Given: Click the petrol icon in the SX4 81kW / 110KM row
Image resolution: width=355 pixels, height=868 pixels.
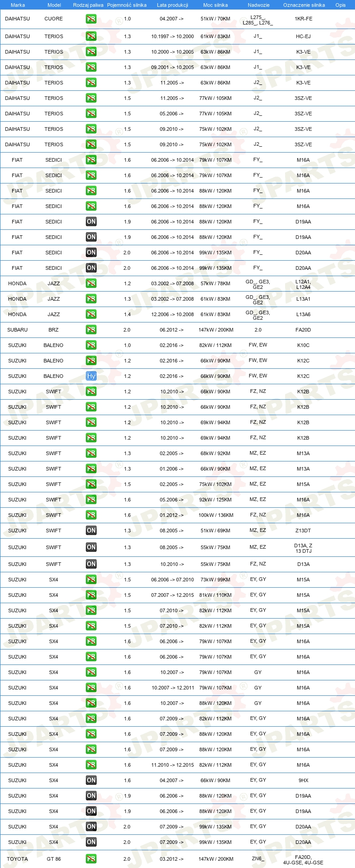Looking at the screenshot, I should (91, 595).
